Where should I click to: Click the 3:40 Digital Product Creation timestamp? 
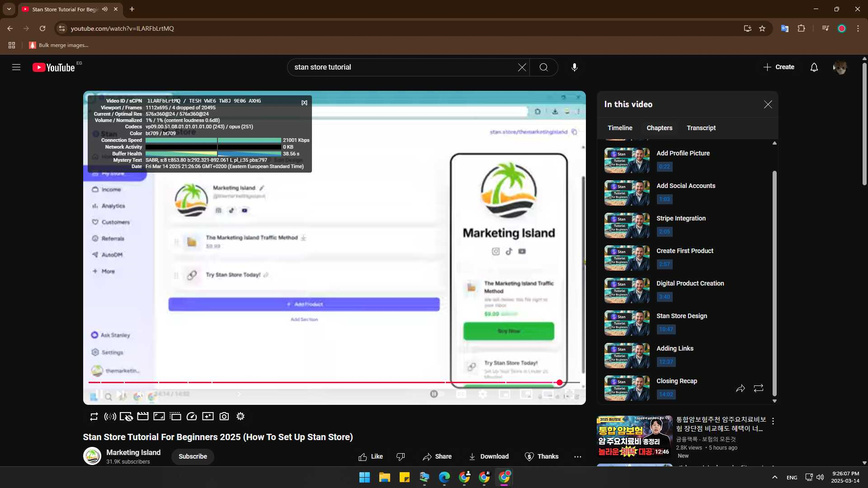pos(664,297)
